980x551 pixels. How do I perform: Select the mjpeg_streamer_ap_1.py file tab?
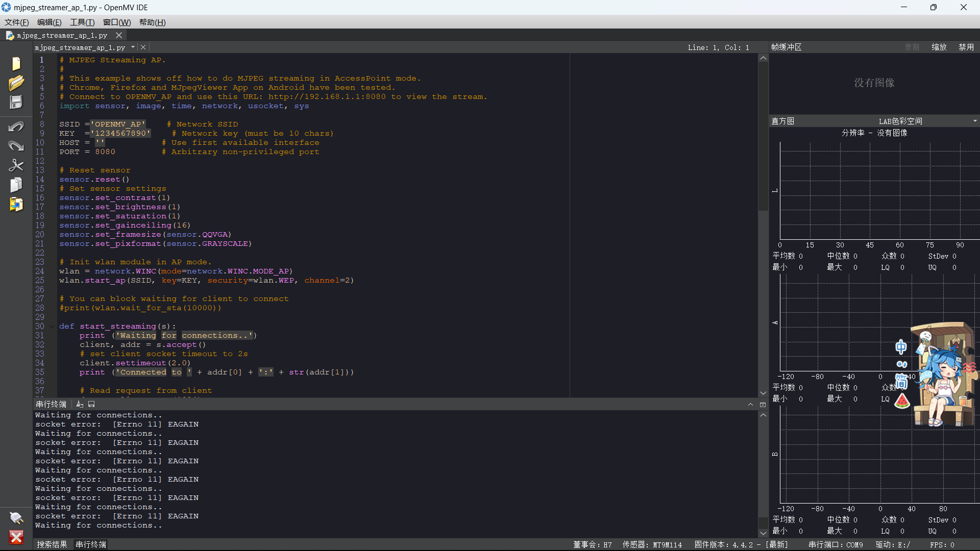(62, 35)
